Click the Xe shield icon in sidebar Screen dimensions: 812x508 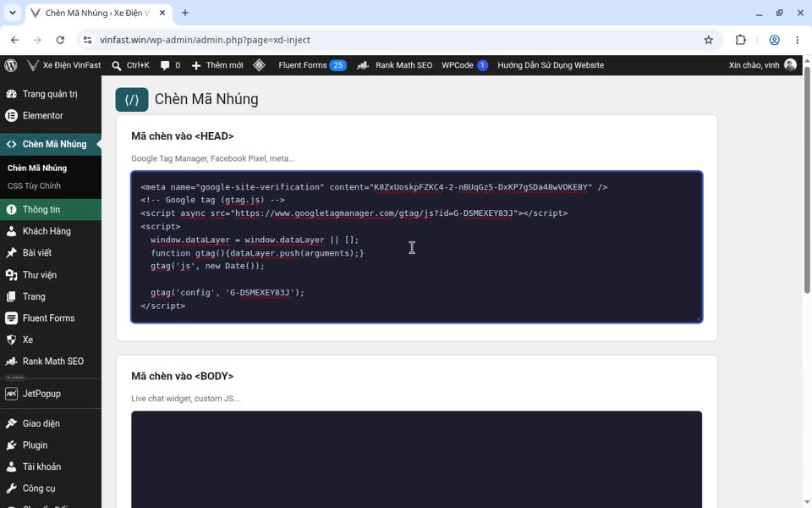click(11, 340)
